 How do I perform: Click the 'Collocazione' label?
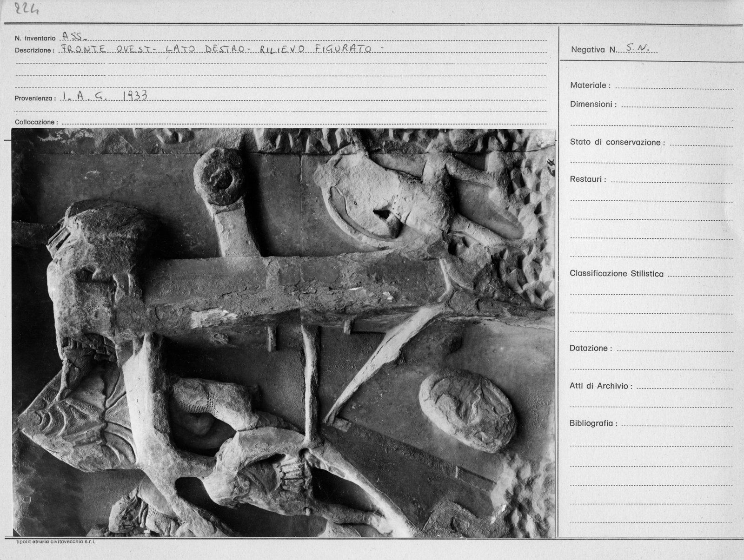tap(36, 122)
